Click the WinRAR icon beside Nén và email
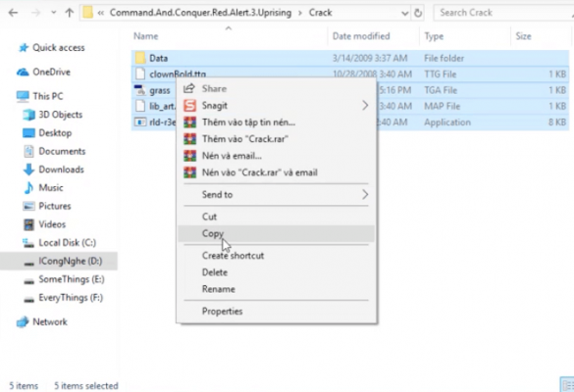Viewport: 574px width, 392px height. (189, 156)
